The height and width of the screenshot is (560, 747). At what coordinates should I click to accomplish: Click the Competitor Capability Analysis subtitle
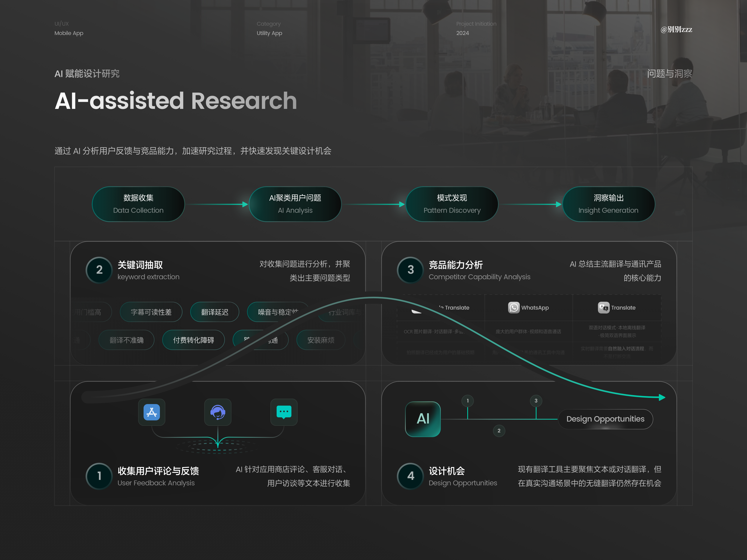click(x=480, y=277)
